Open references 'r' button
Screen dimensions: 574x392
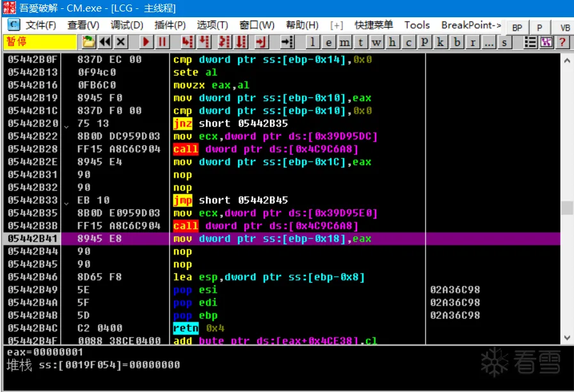473,42
